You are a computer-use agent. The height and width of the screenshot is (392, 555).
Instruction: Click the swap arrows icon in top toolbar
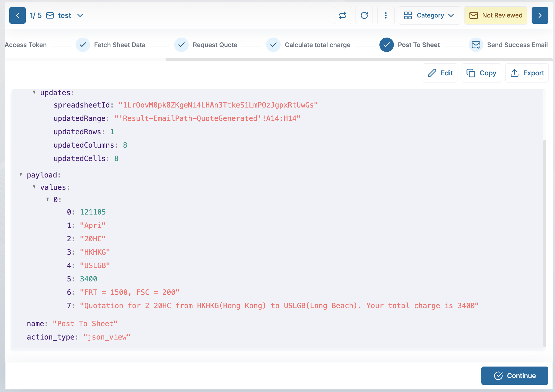click(342, 15)
